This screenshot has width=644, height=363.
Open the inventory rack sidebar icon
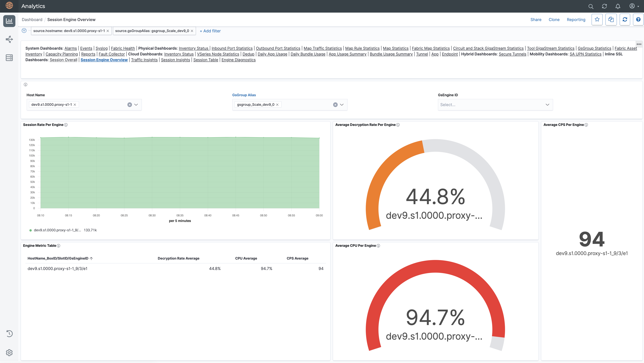[9, 58]
